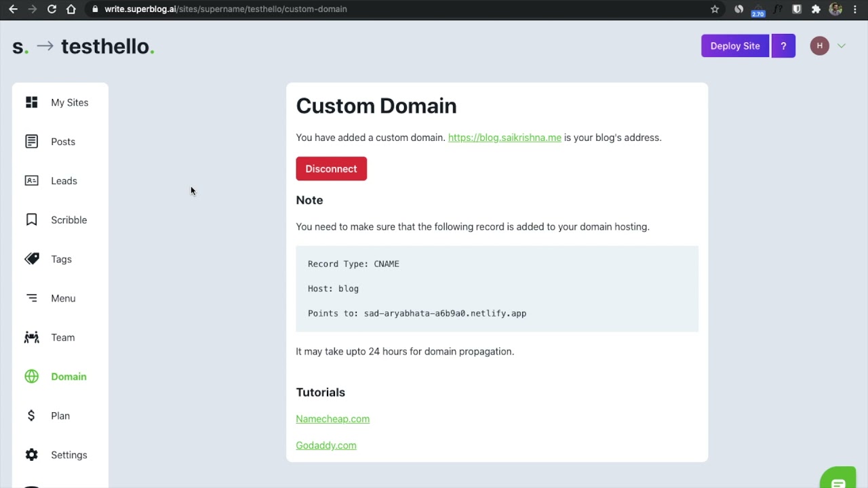Open Posts via its document icon
The height and width of the screenshot is (488, 868).
32,142
